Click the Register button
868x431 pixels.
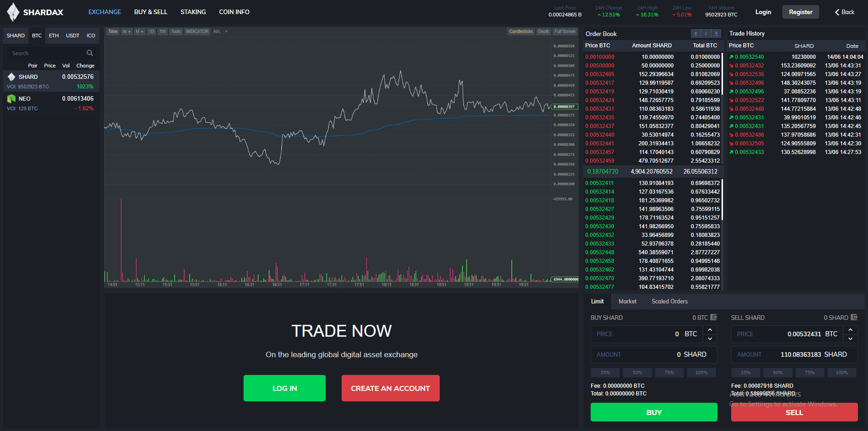tap(800, 12)
